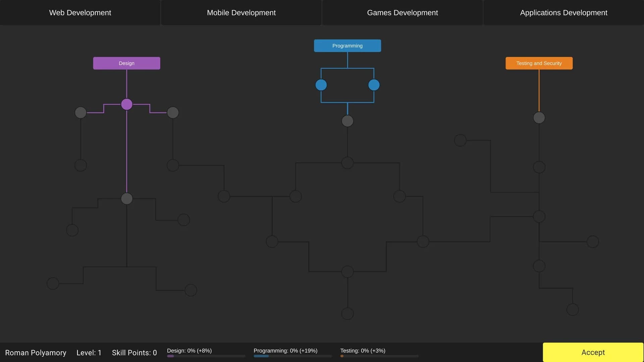Toggle the bottom node under the Programming branch
The image size is (644, 362).
point(347,313)
